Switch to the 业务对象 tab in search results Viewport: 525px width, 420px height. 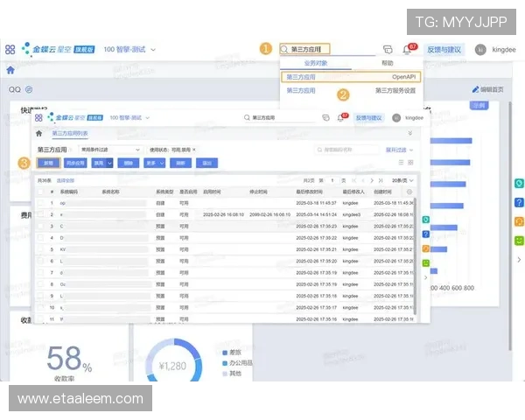click(315, 63)
